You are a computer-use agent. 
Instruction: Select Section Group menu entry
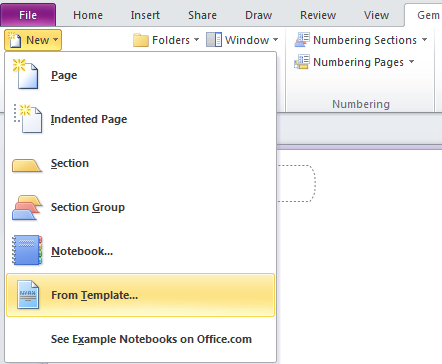point(141,207)
